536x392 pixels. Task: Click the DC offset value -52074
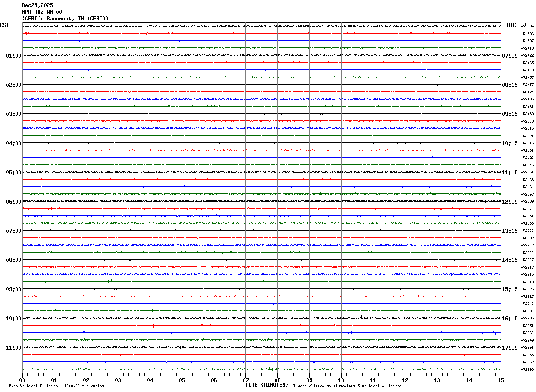tap(527, 92)
